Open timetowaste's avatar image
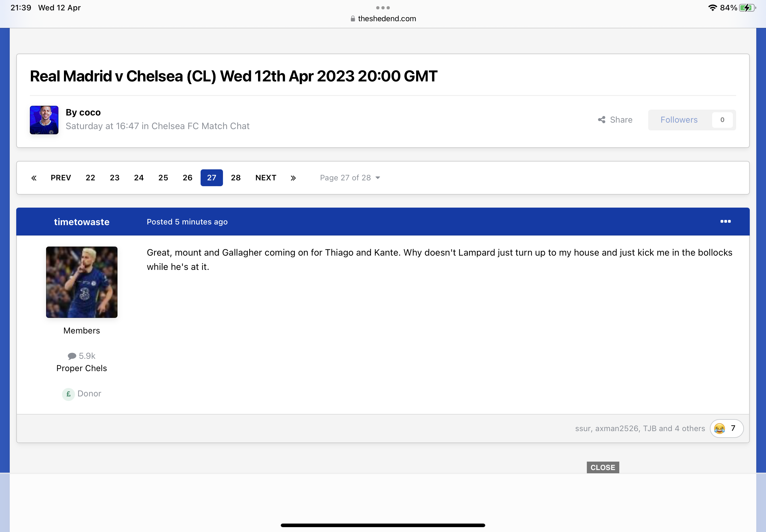Viewport: 766px width, 532px height. (x=82, y=282)
